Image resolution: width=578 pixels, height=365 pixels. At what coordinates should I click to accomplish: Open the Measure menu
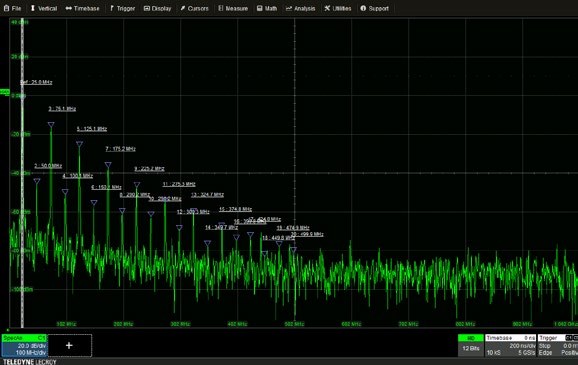coord(233,8)
